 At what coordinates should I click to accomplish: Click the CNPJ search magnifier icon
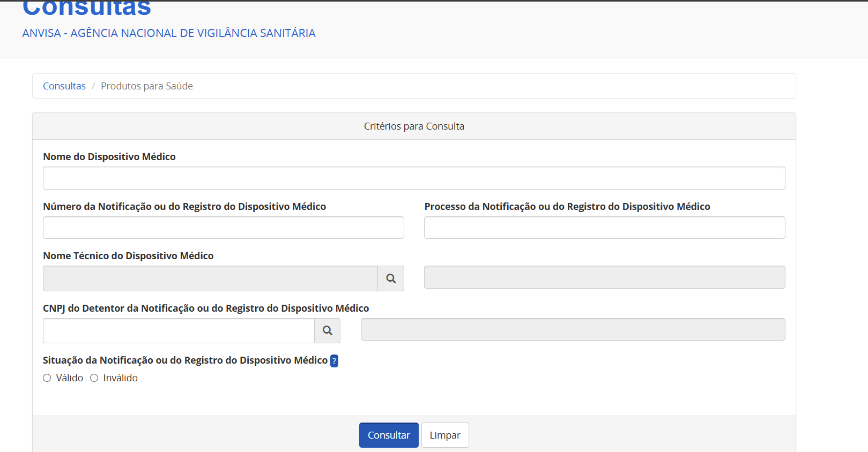click(x=327, y=331)
